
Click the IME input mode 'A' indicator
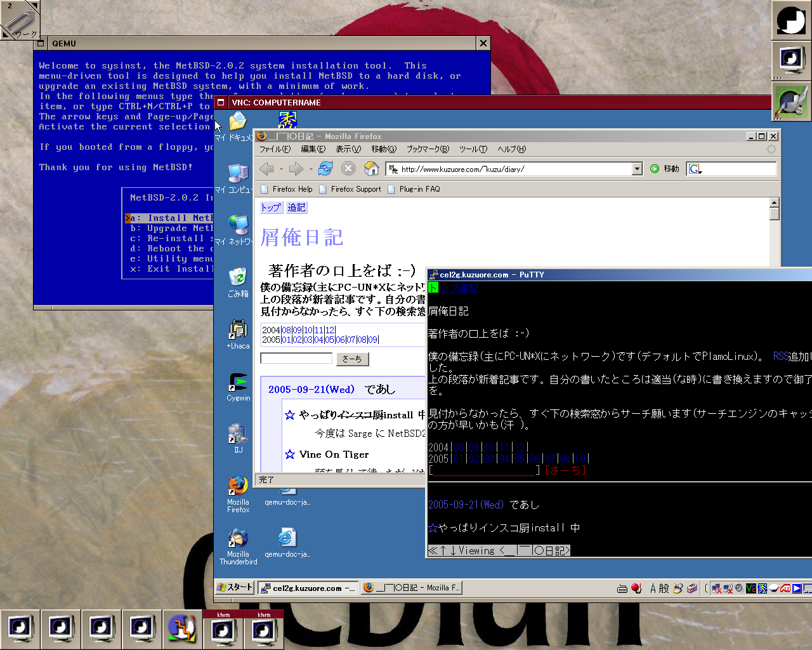653,588
